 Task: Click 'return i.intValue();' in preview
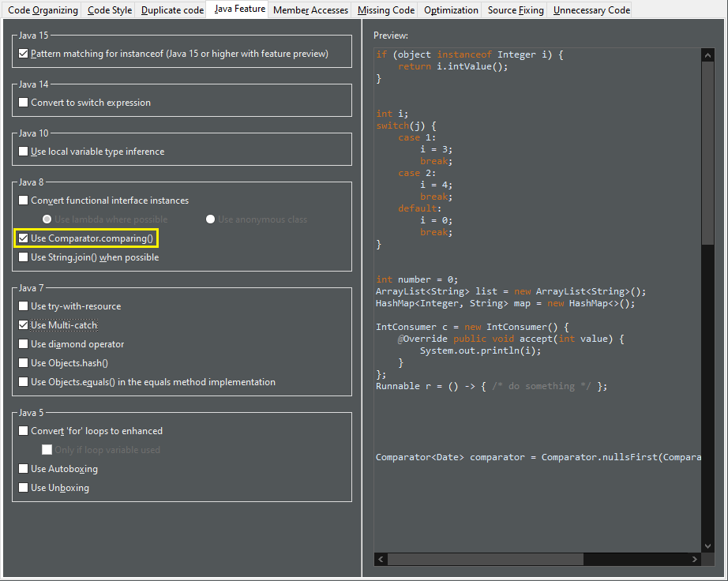[452, 67]
